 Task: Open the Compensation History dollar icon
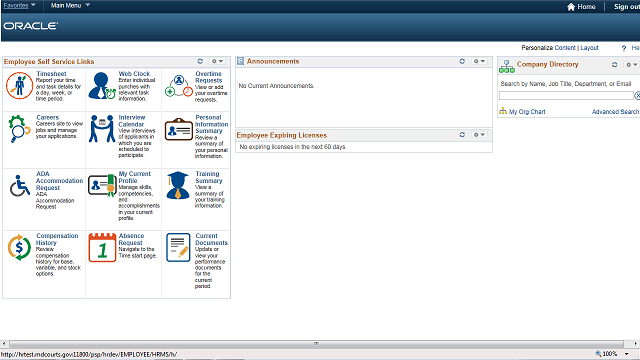19,247
